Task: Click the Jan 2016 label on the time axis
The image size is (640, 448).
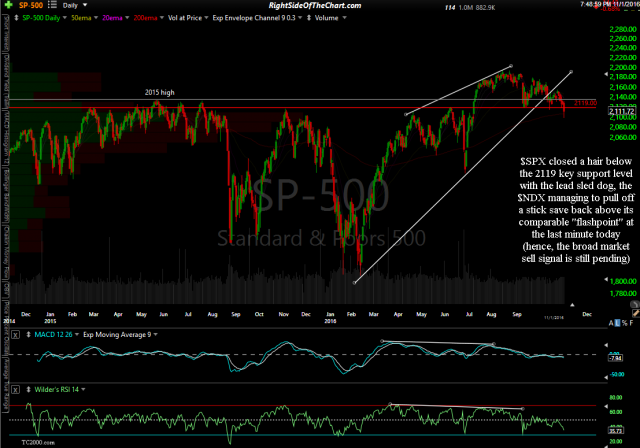Action: (330, 317)
